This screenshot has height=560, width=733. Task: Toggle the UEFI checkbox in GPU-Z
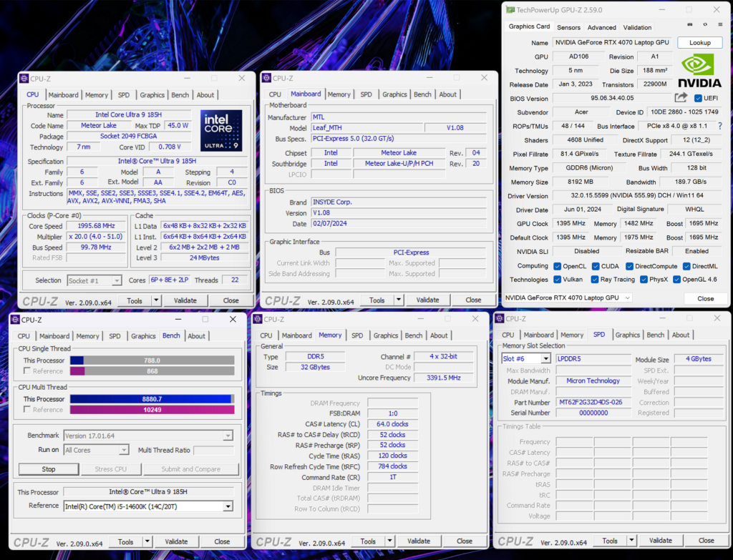pos(698,98)
